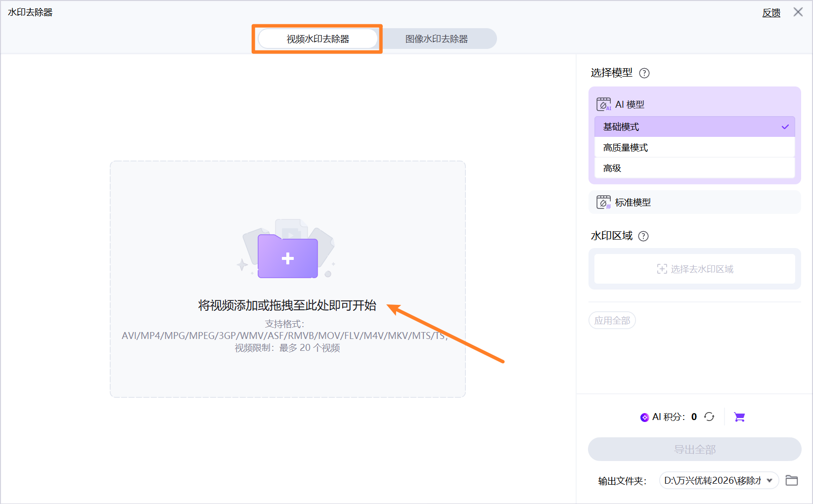Click the AI 模型 icon in the model panel
Viewport: 813px width, 504px height.
603,104
